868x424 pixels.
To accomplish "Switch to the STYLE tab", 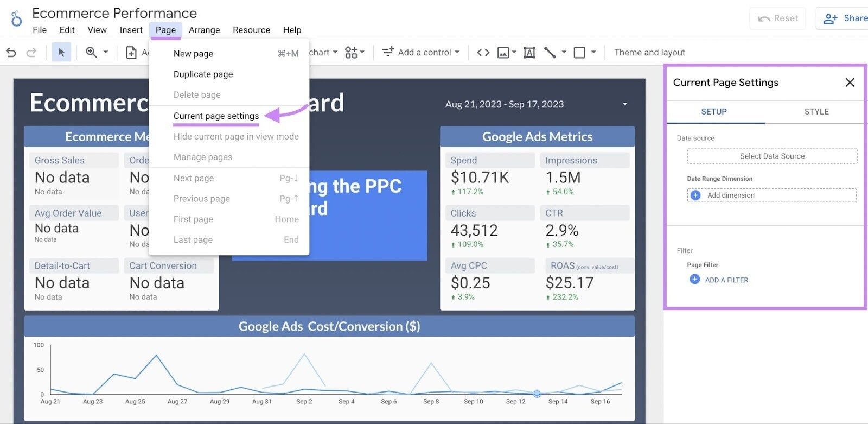I will 816,112.
